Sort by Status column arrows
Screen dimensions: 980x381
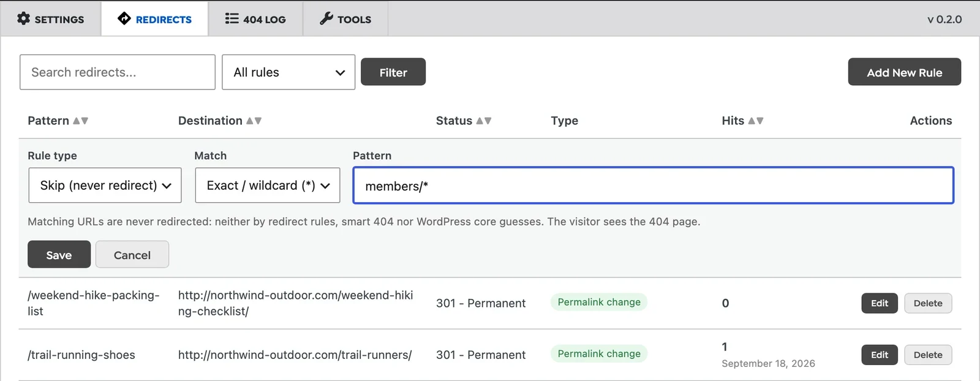tap(484, 121)
